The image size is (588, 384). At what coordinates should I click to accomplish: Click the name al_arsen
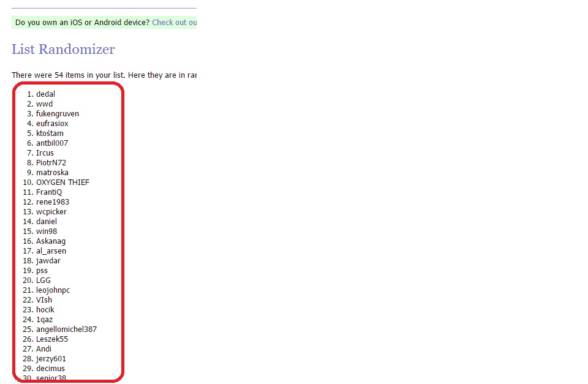point(51,251)
